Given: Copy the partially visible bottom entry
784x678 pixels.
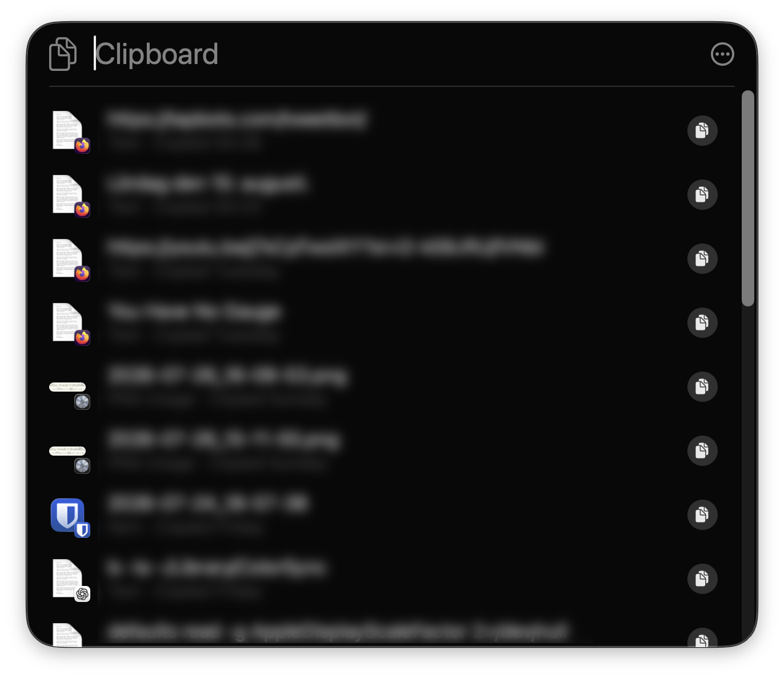Looking at the screenshot, I should coord(702,638).
